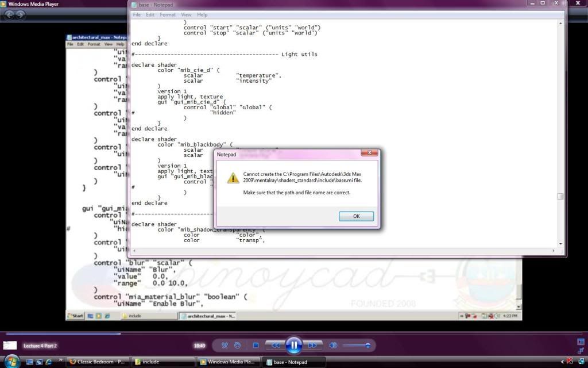Launch Internet Explorer from quick launch
This screenshot has height=368, width=588.
point(48,362)
